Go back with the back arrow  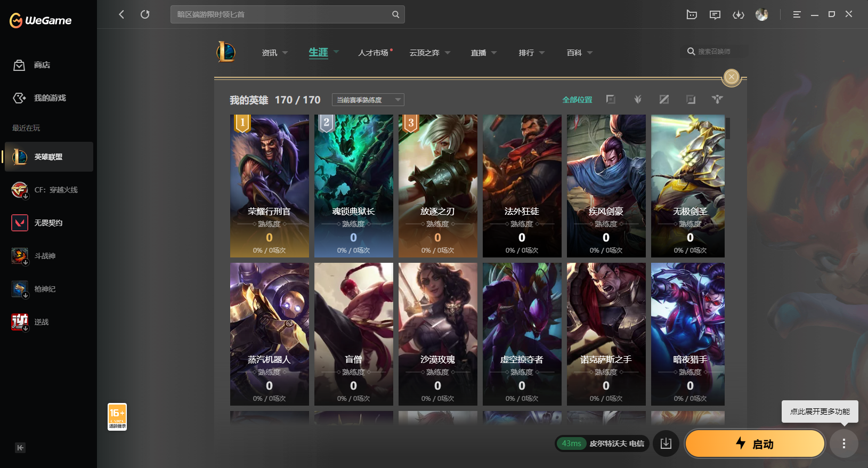point(121,14)
